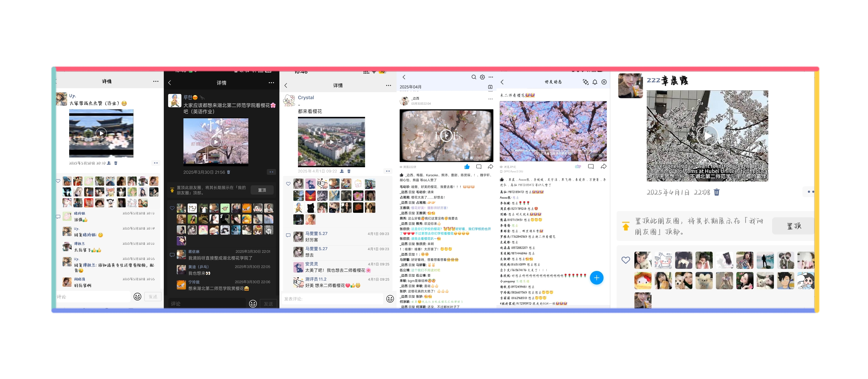Expand the two-dot menu beside 2025年4月1日 09:22
868x379 pixels.
(388, 171)
